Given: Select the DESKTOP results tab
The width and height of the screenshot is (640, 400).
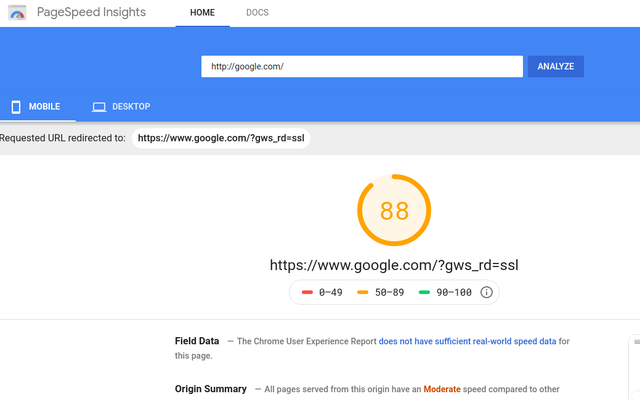Looking at the screenshot, I should pos(121,107).
